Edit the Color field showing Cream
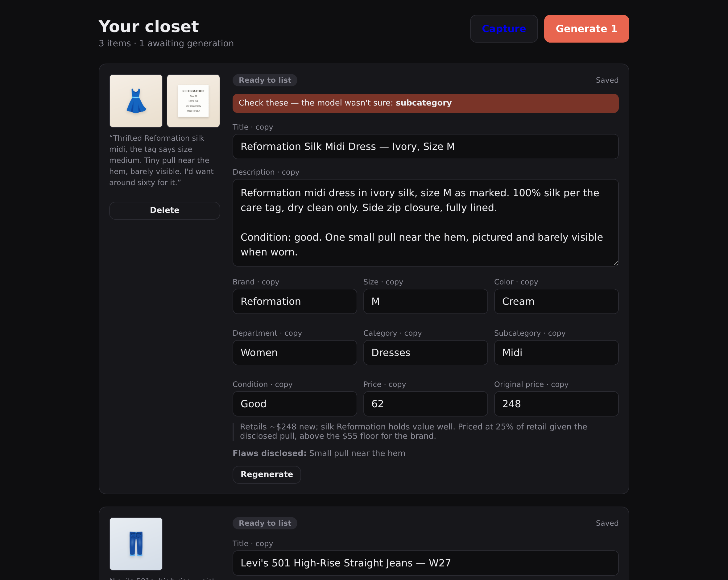Screen dimensions: 728x580 pyautogui.click(x=556, y=301)
